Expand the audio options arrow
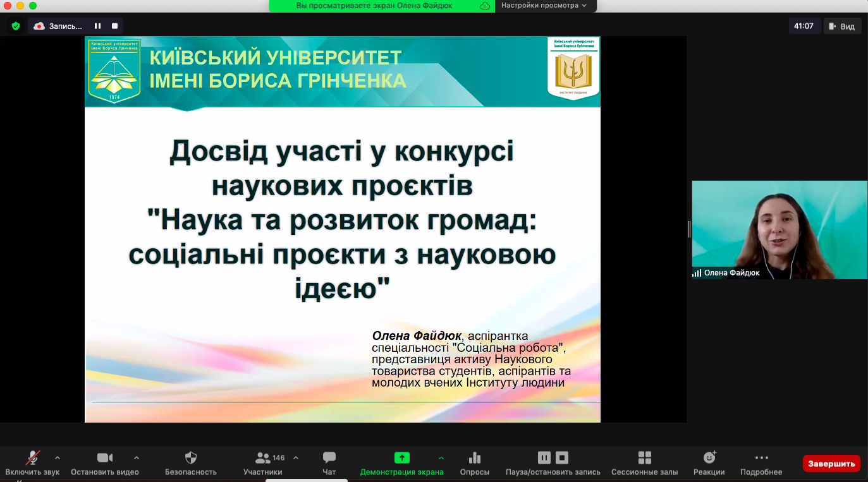Screen dimensions: 868x482 (x=58, y=457)
